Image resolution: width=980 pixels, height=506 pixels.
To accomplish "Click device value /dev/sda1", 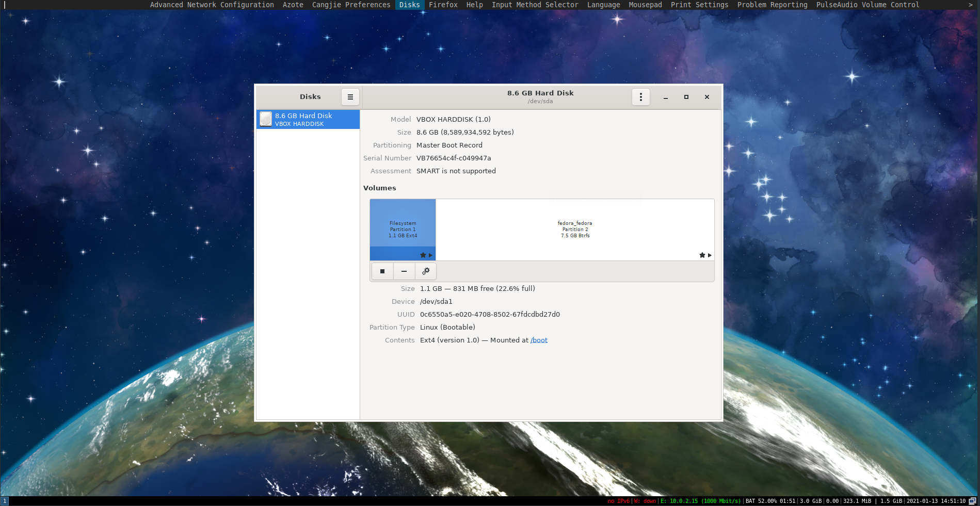I will click(x=436, y=301).
